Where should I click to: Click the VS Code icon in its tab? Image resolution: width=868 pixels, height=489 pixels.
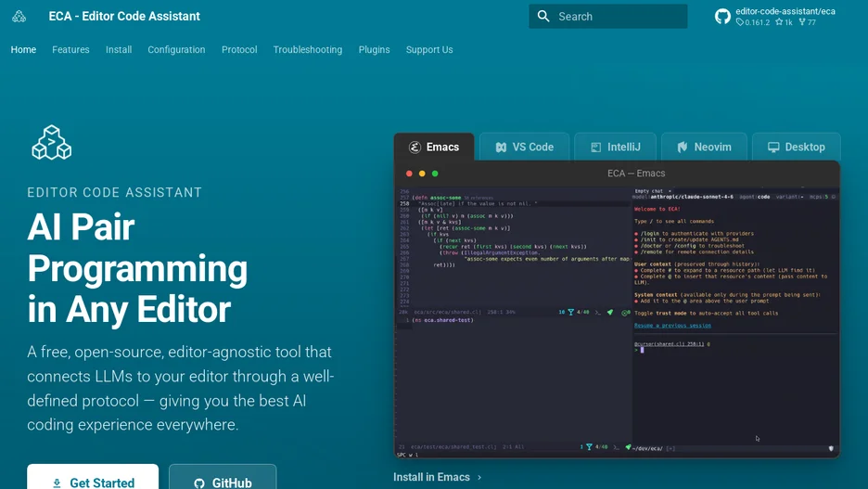pos(501,147)
